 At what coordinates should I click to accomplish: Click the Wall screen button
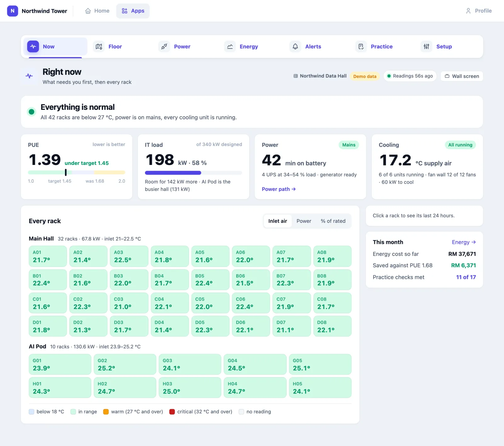462,76
